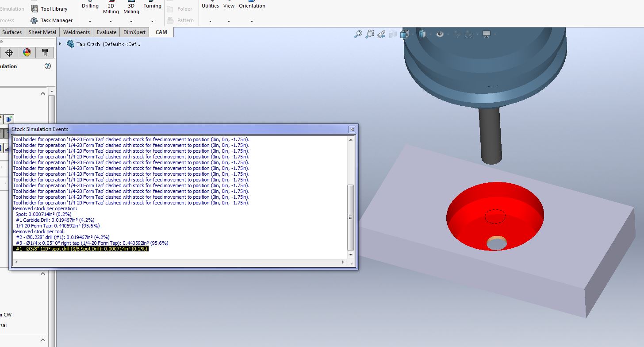The width and height of the screenshot is (644, 347).
Task: Toggle the display style cube icon
Action: (422, 34)
